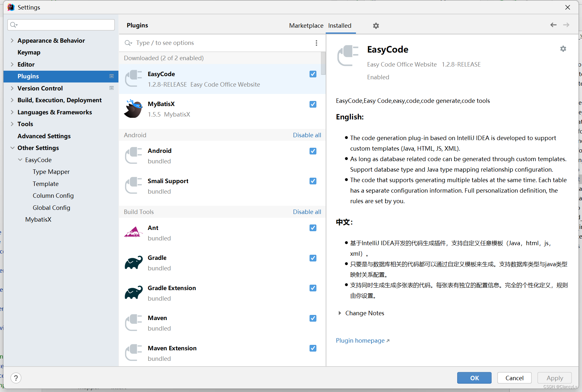Viewport: 582px width, 392px height.
Task: Collapse the Other Settings section
Action: click(x=12, y=148)
